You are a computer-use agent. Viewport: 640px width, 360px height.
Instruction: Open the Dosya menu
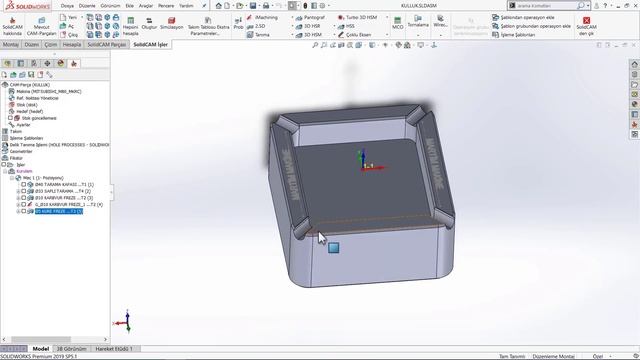pos(67,6)
